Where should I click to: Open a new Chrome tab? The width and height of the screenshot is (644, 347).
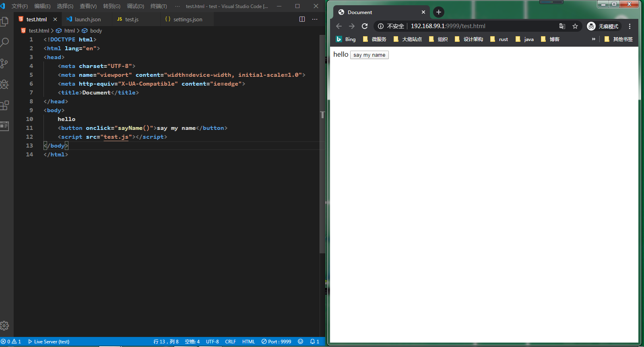point(439,12)
